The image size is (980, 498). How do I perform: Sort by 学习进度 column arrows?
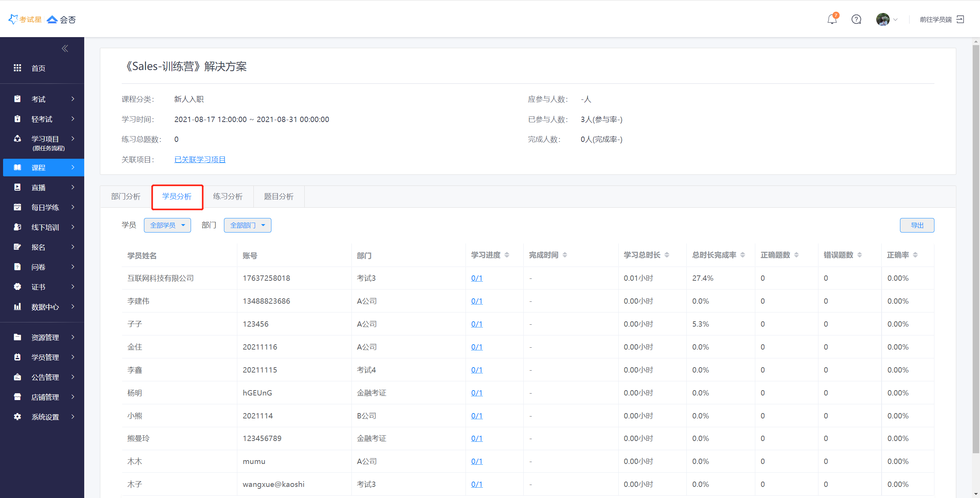point(507,255)
